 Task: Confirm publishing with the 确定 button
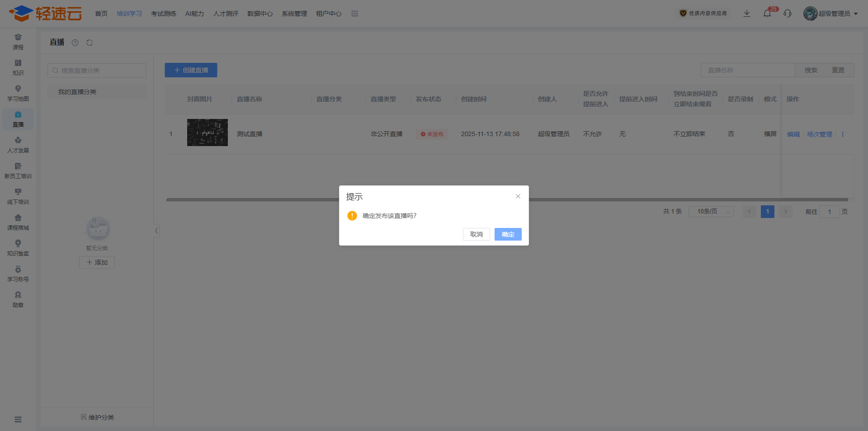pyautogui.click(x=508, y=234)
